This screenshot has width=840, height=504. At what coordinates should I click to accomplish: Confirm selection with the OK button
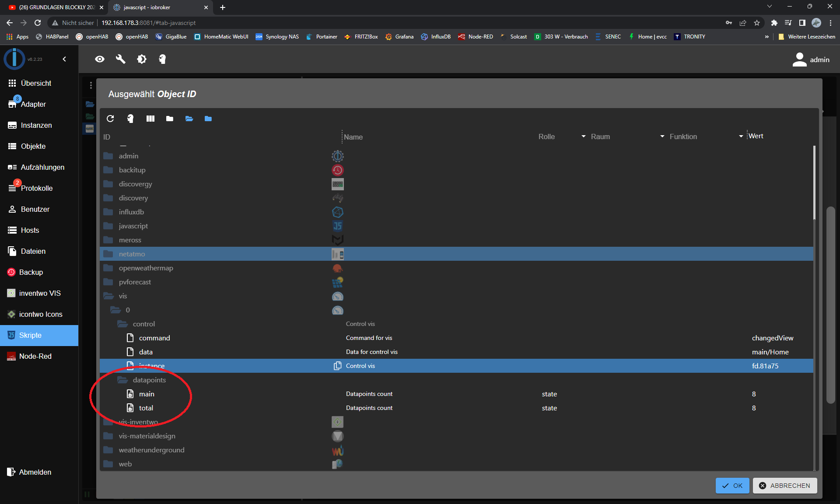732,486
